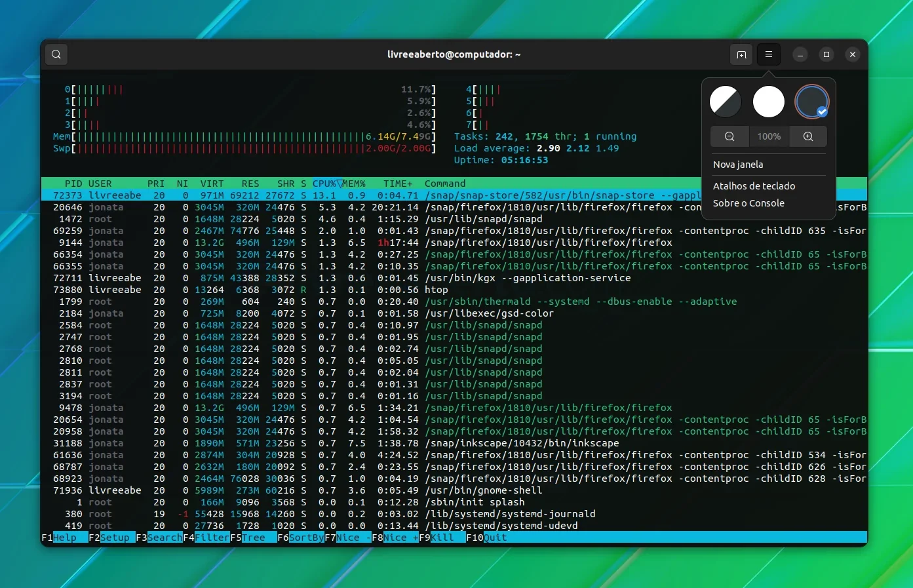Select the follow-system theme circle
The height and width of the screenshot is (588, 913).
coord(726,102)
